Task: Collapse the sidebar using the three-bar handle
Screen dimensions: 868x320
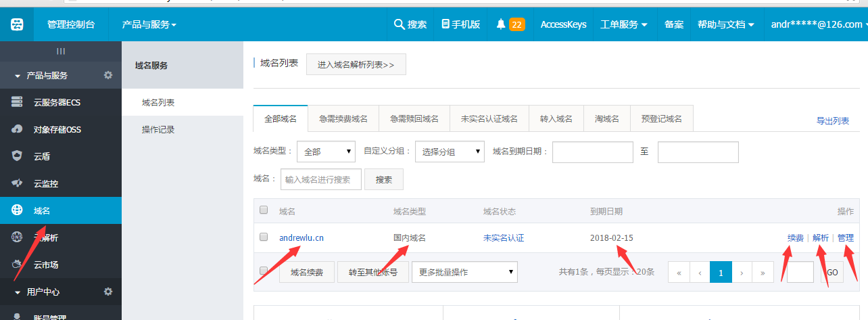Action: (61, 51)
